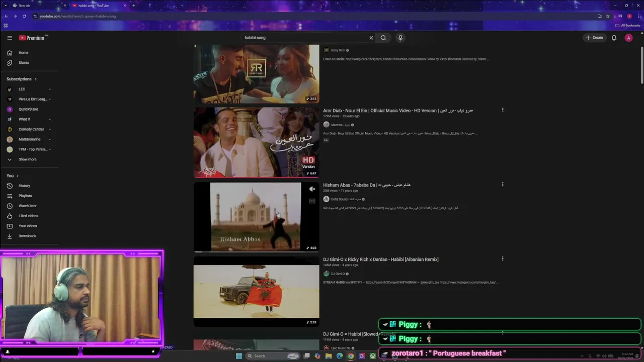Open Chrome from the Windows taskbar
The height and width of the screenshot is (362, 644).
351,356
